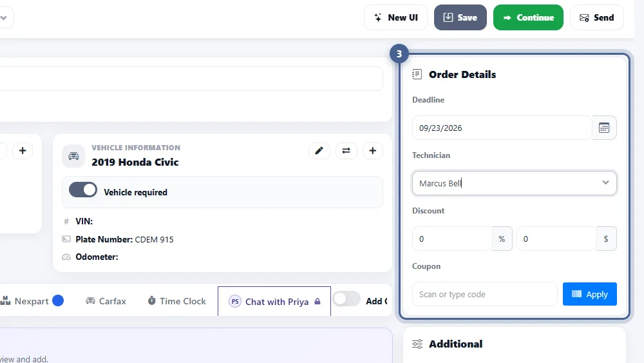The width and height of the screenshot is (644, 363).
Task: Click the odometer gauge icon
Action: tap(66, 257)
